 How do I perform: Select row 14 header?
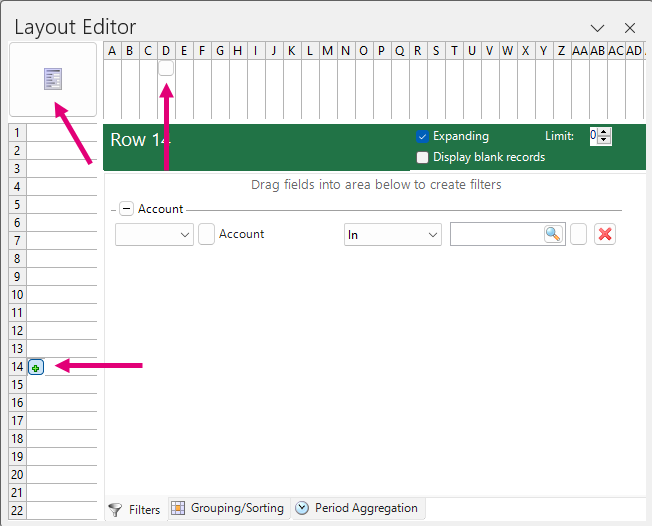pyautogui.click(x=17, y=367)
